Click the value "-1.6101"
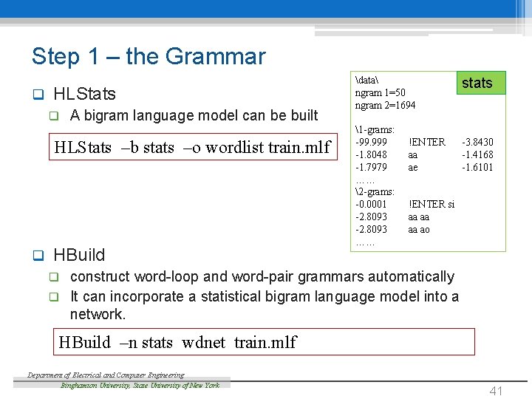Screen dimensions: 532x399 tap(477, 167)
